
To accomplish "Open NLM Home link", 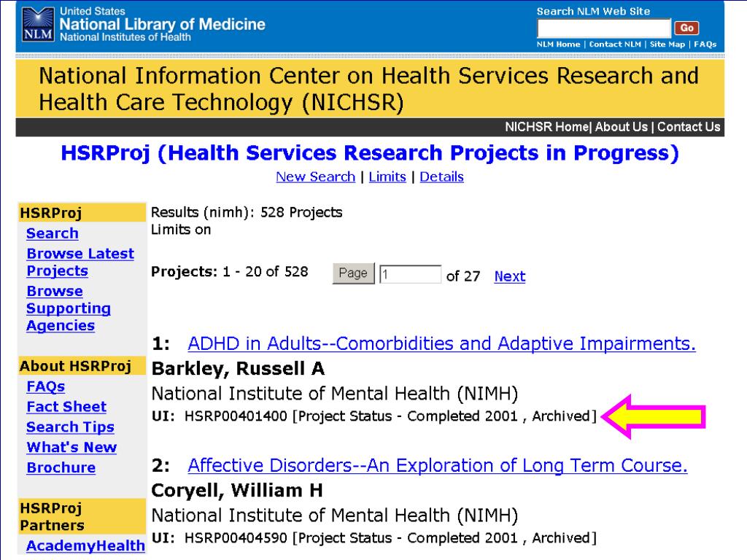I will coord(558,44).
